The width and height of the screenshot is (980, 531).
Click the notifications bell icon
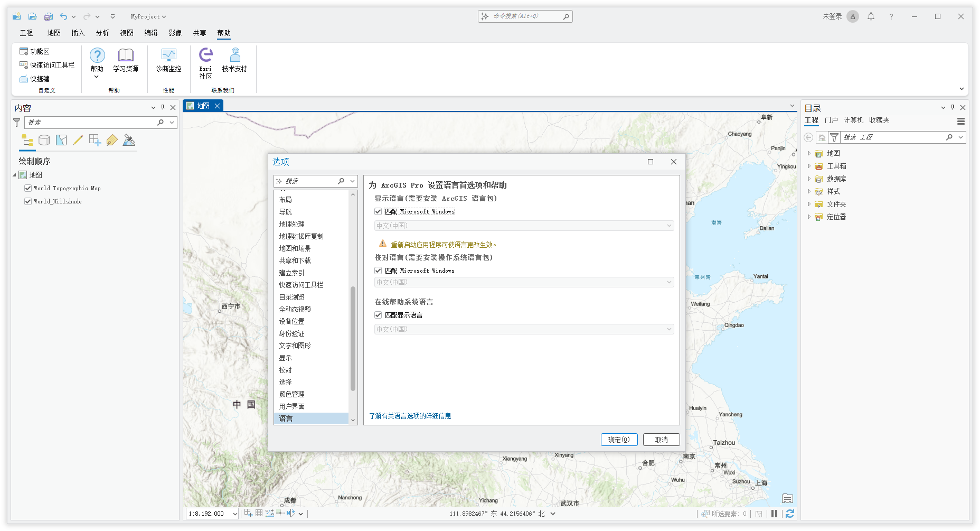click(x=871, y=16)
